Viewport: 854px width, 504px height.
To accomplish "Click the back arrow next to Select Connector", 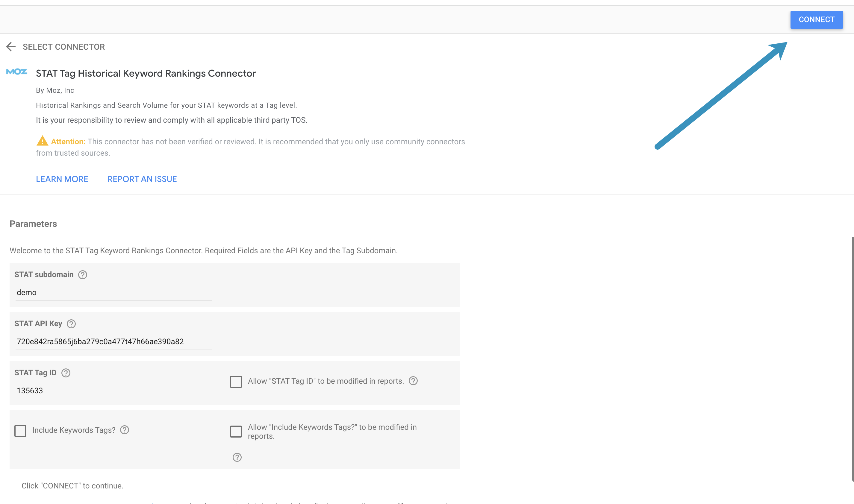I will click(11, 46).
